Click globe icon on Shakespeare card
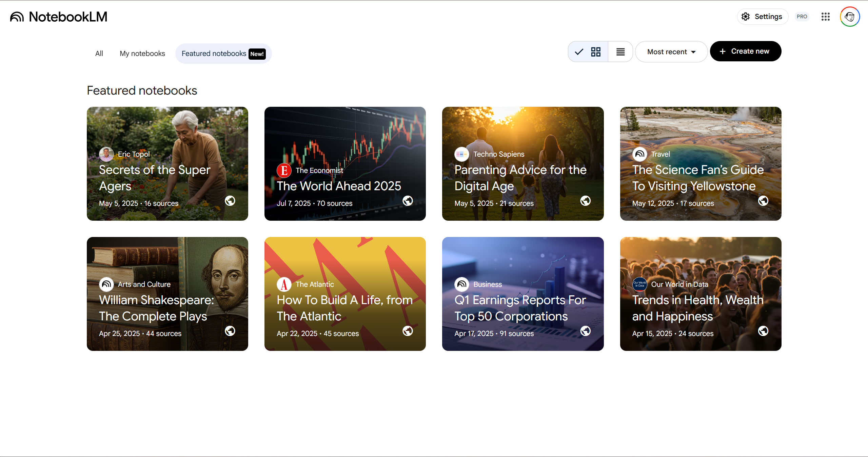 230,331
